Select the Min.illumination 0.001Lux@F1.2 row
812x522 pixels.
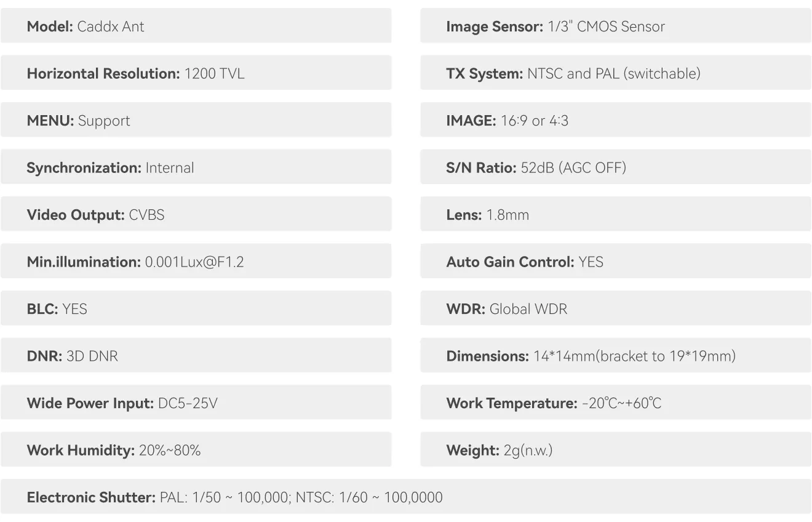(x=196, y=262)
